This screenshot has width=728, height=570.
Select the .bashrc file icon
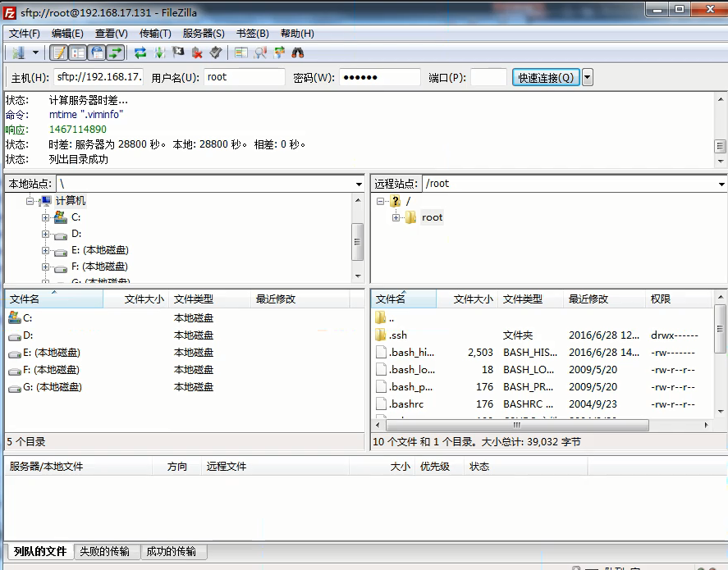click(381, 404)
